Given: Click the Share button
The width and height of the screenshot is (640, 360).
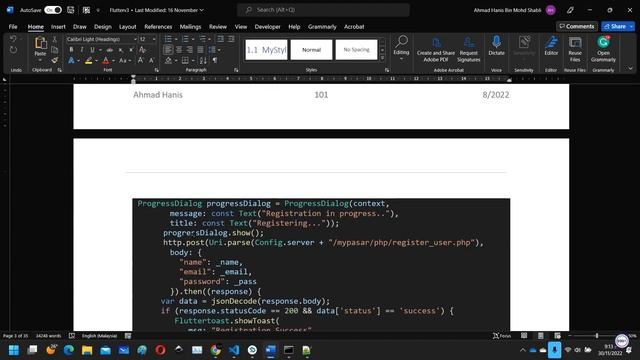Looking at the screenshot, I should (615, 26).
